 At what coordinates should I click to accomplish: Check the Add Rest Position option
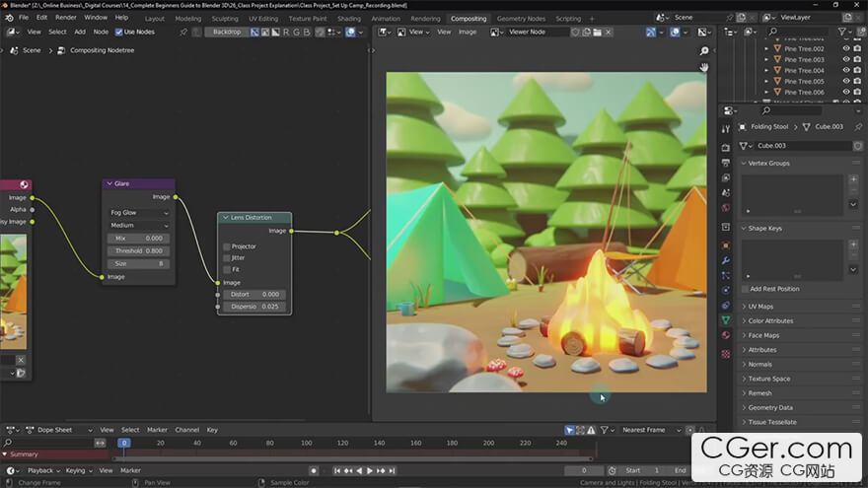point(745,289)
